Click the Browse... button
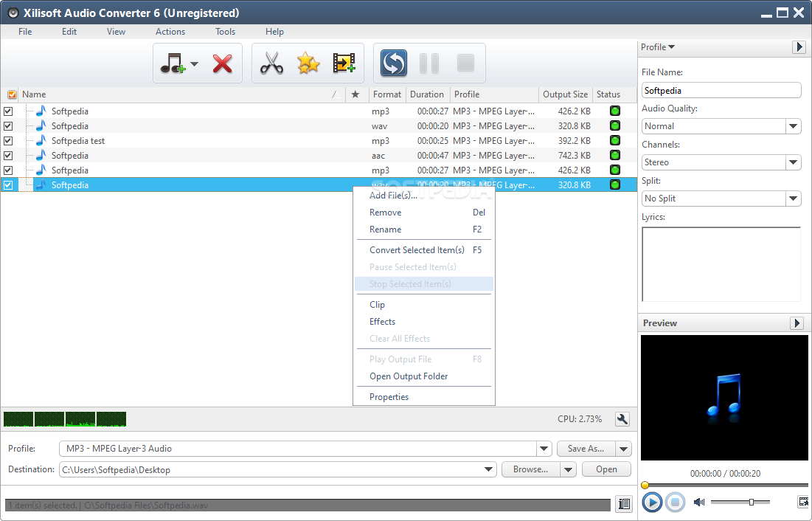The image size is (812, 521). pos(531,469)
